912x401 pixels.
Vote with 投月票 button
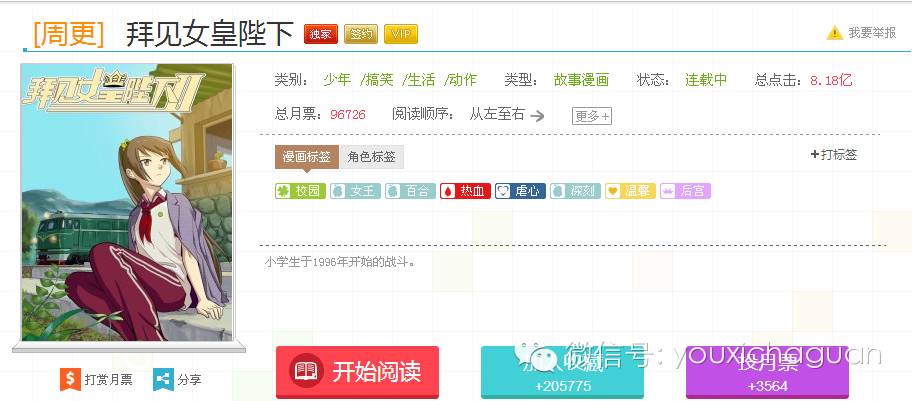[x=767, y=372]
